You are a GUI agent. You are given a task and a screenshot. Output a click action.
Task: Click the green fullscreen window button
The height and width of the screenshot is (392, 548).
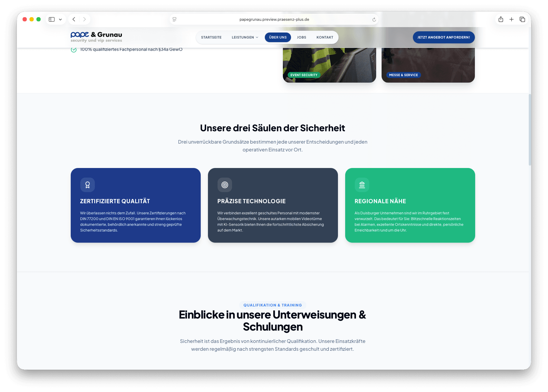[39, 19]
